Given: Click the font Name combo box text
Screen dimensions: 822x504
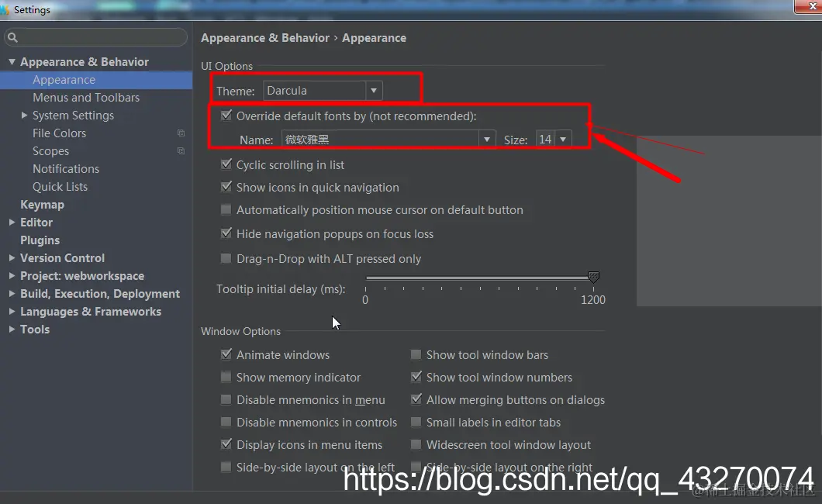Looking at the screenshot, I should (x=307, y=140).
